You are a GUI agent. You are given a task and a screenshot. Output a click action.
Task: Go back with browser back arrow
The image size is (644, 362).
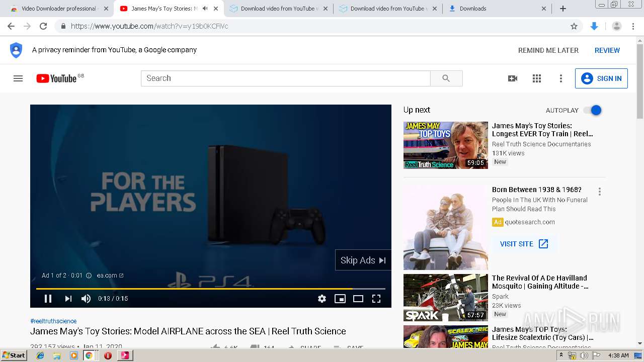click(x=11, y=26)
